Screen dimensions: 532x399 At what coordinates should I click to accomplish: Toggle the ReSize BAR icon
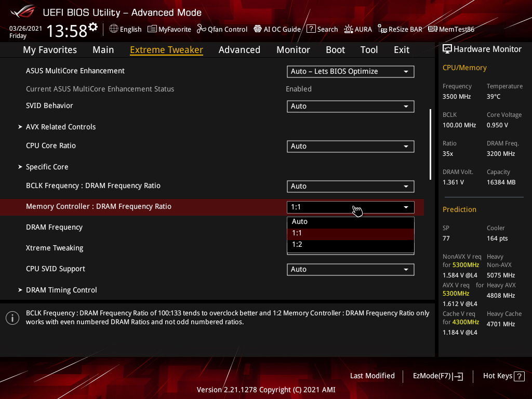click(x=382, y=29)
